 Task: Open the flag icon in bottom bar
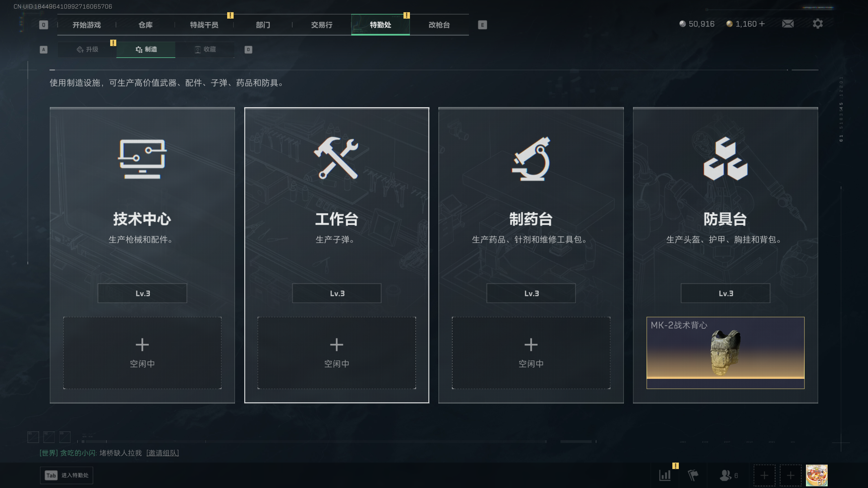point(693,475)
